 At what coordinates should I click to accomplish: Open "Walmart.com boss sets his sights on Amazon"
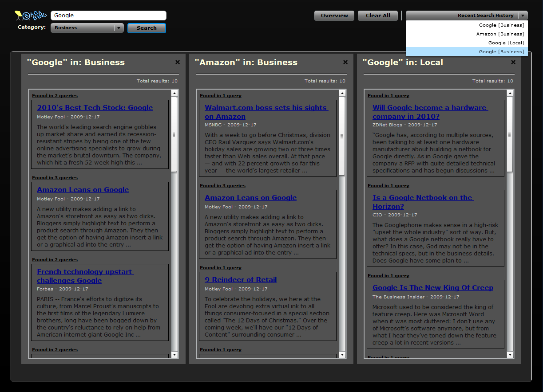266,112
